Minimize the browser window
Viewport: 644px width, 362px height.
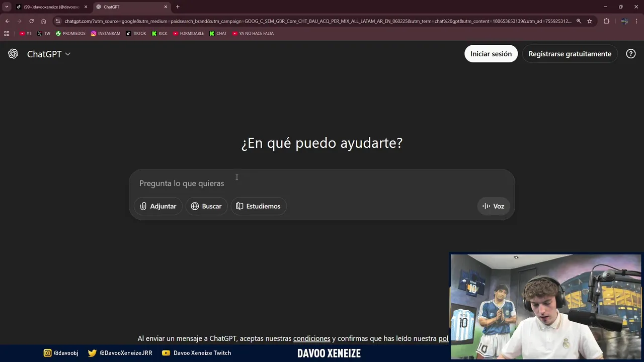coord(605,7)
